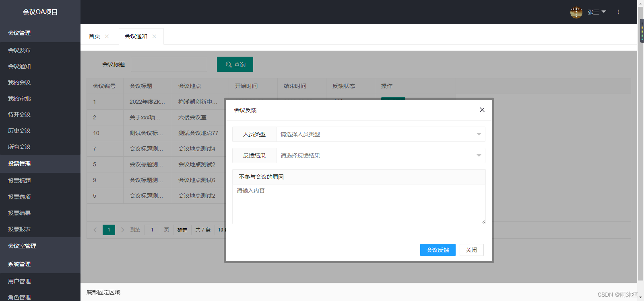
Task: Close the 会议反馈 dialog with X icon
Action: click(482, 110)
